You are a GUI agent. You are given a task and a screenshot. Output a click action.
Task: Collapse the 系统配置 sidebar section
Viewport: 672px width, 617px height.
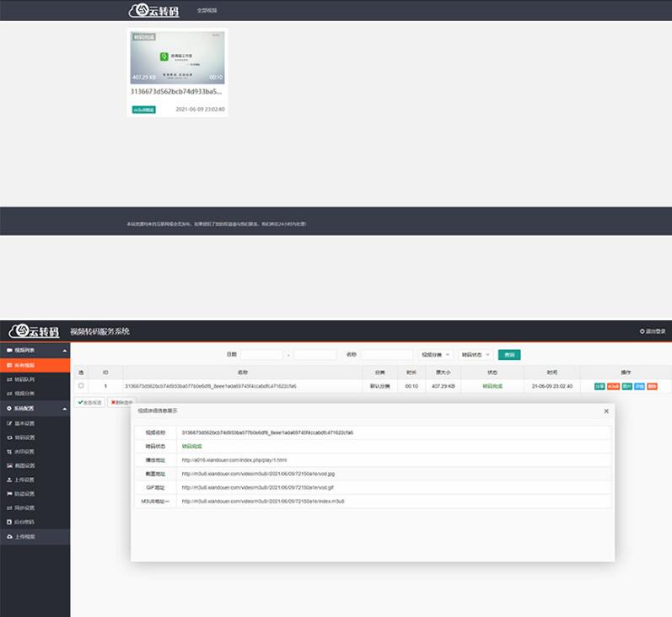click(x=65, y=408)
